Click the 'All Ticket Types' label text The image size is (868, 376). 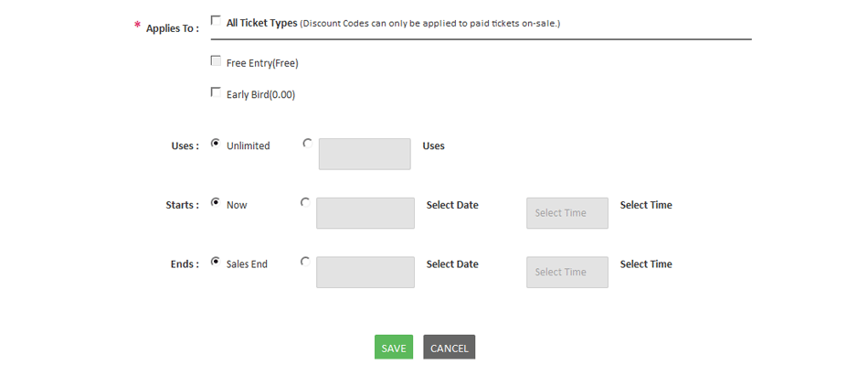pyautogui.click(x=261, y=23)
